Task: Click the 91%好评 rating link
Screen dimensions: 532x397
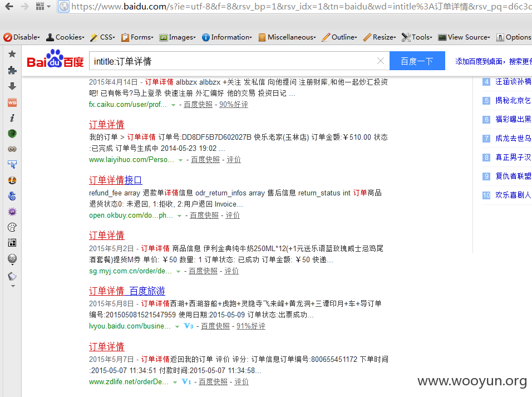Action: (251, 326)
